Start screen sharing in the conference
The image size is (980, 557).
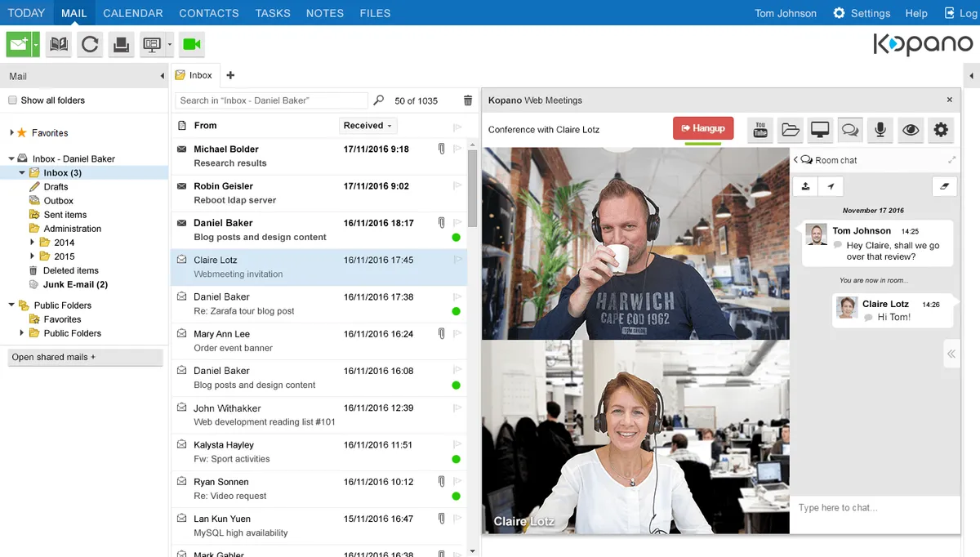[820, 129]
